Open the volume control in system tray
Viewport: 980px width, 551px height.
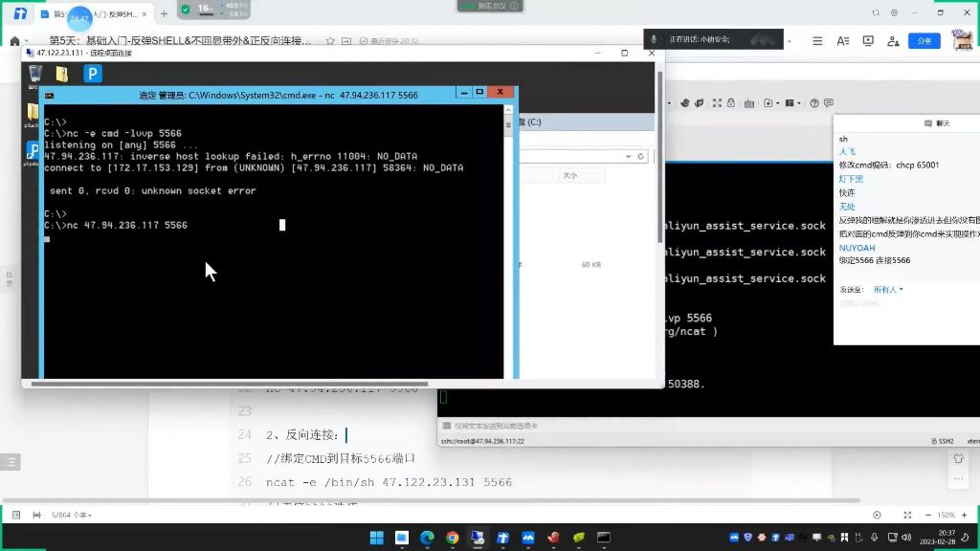pos(906,538)
